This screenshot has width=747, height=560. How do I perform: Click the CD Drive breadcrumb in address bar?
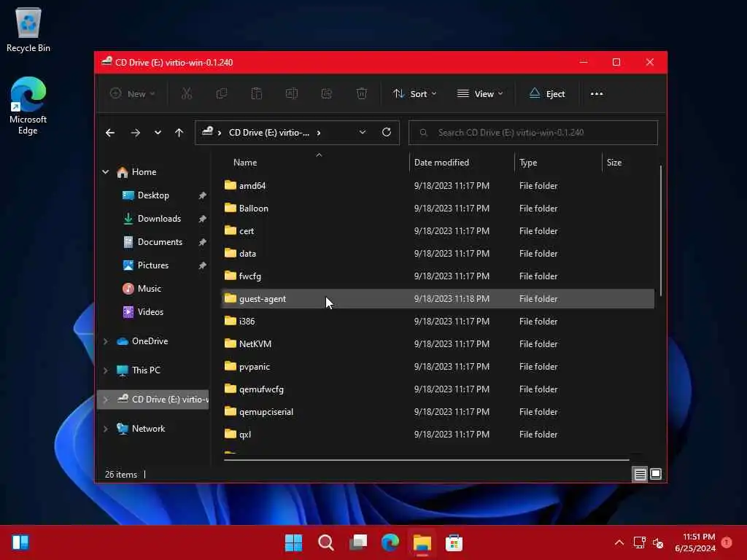point(268,133)
